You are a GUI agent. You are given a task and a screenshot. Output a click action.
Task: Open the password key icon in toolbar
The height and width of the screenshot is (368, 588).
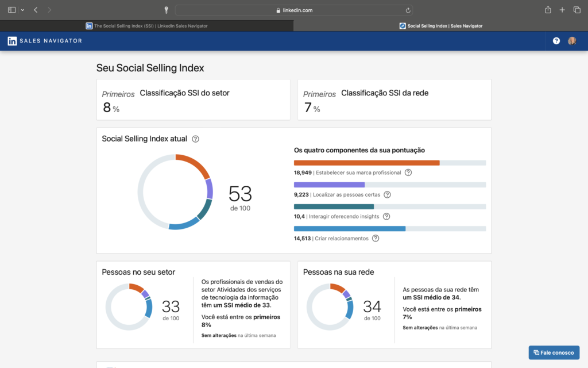[x=166, y=10]
